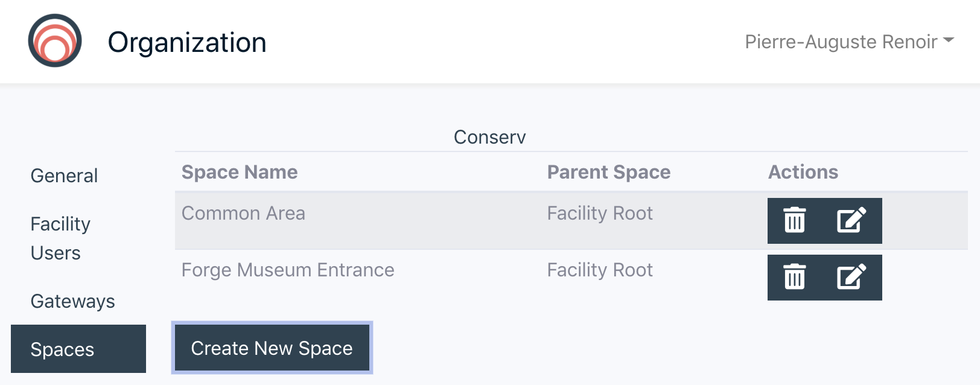Click the Actions column header
This screenshot has width=980, height=385.
click(803, 172)
